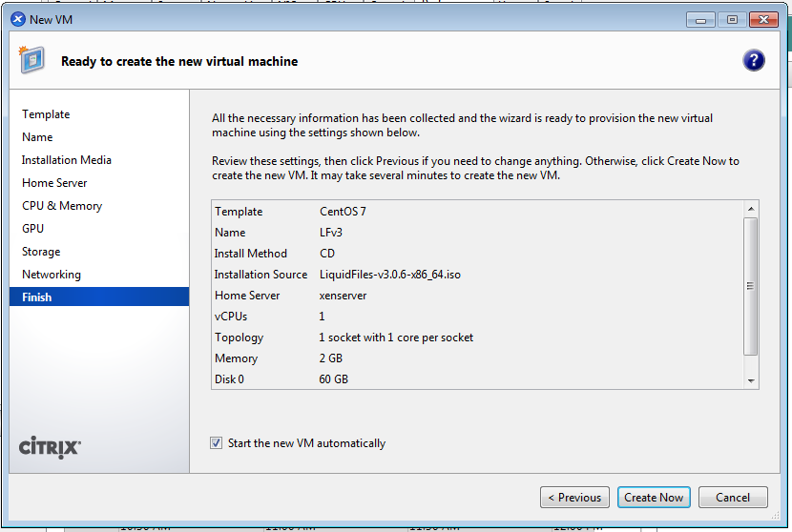Screen dimensions: 792x532
Task: Click the Citrix logo
Action: pyautogui.click(x=50, y=447)
